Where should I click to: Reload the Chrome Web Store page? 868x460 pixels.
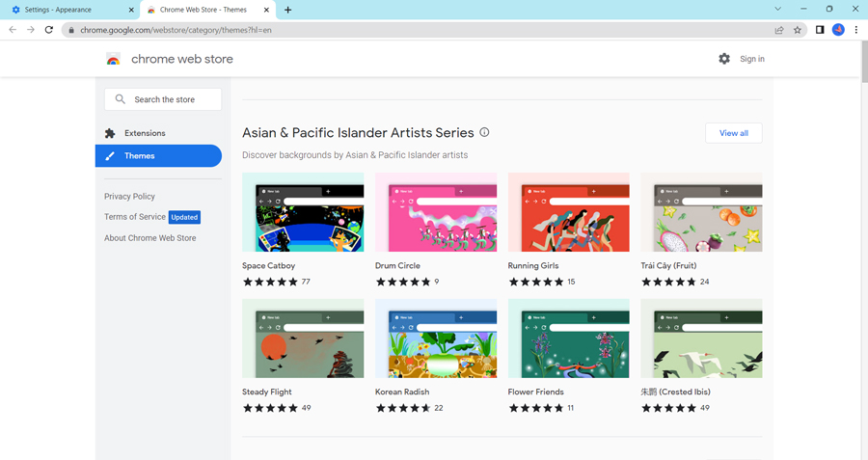click(x=49, y=30)
